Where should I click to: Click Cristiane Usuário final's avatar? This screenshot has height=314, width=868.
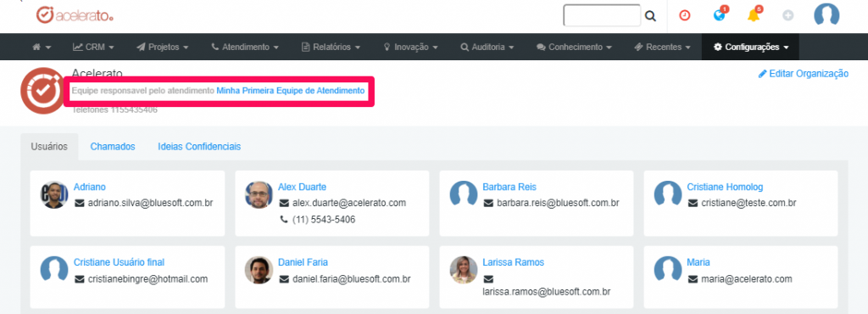(54, 270)
